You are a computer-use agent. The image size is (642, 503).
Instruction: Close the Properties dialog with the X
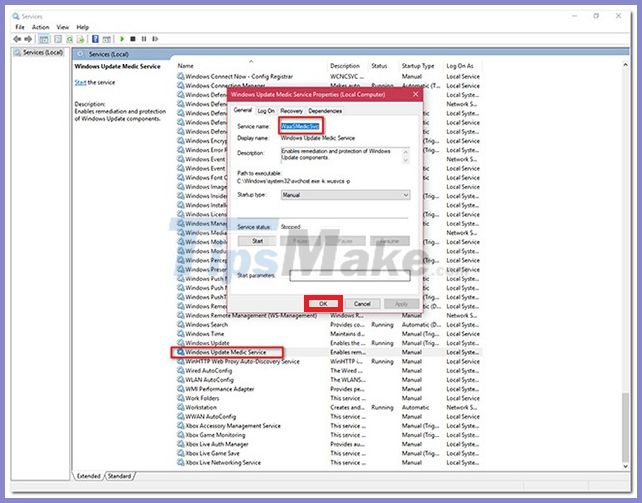tap(416, 95)
